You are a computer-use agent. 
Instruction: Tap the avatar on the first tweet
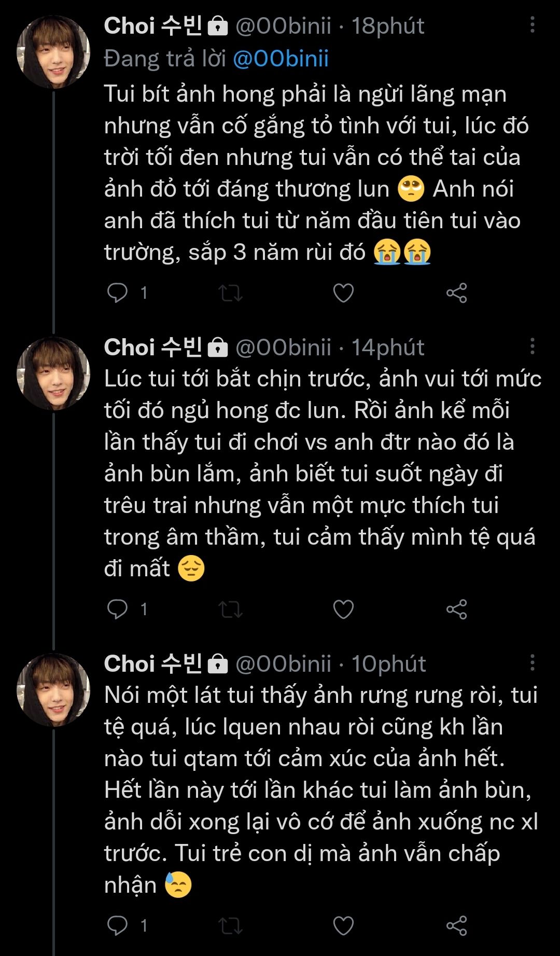click(x=53, y=52)
